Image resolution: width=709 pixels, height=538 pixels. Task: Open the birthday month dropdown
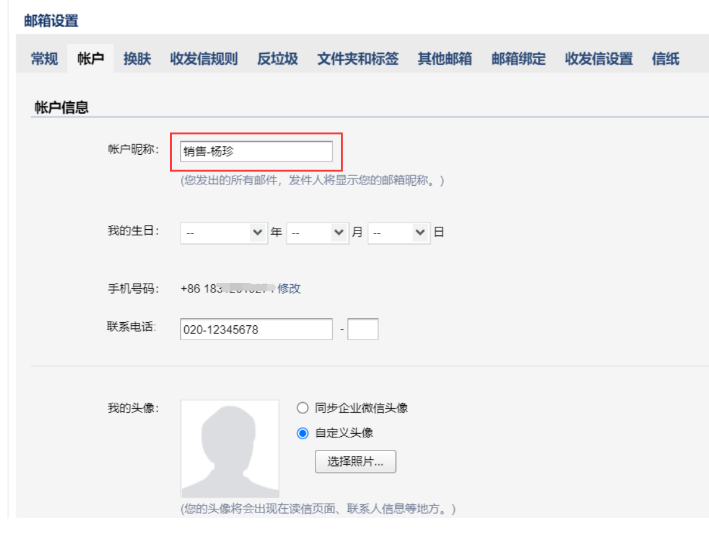[316, 233]
